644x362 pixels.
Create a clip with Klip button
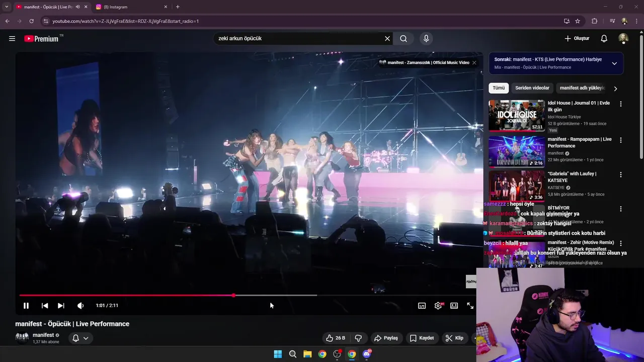coord(454,338)
